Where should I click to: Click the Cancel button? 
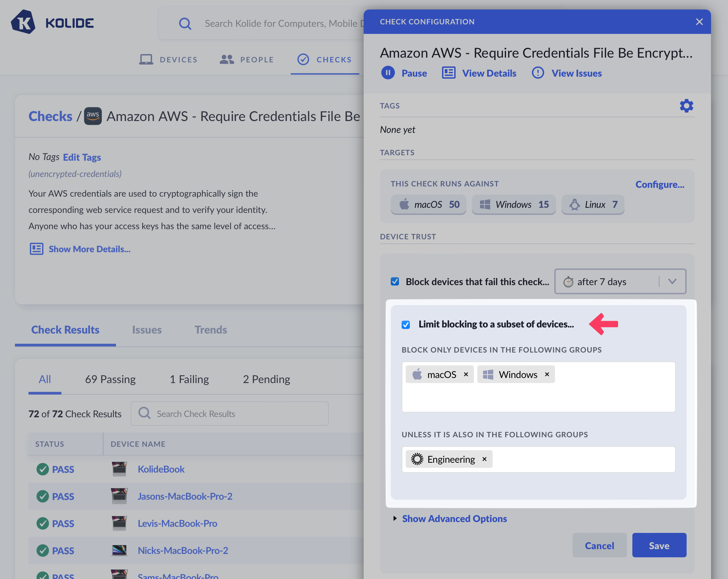pos(599,545)
